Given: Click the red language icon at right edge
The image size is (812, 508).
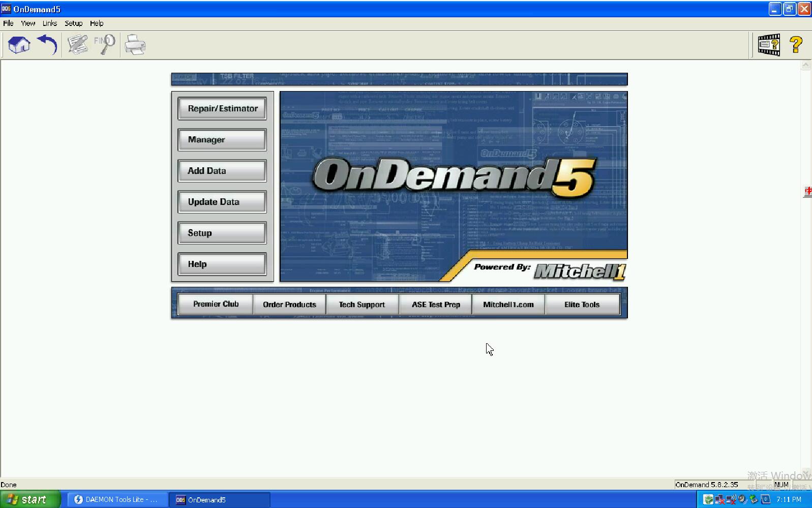Looking at the screenshot, I should click(x=808, y=191).
